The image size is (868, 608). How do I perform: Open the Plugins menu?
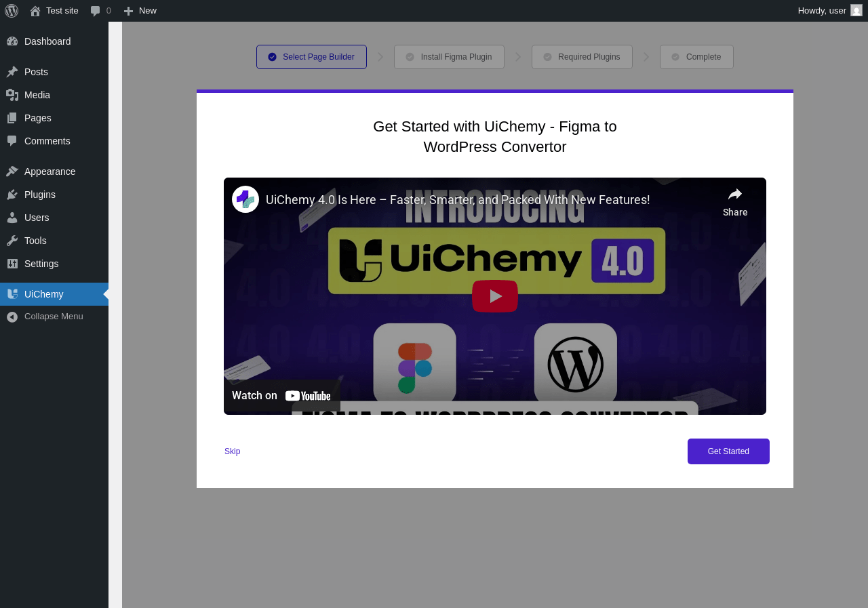tap(54, 195)
